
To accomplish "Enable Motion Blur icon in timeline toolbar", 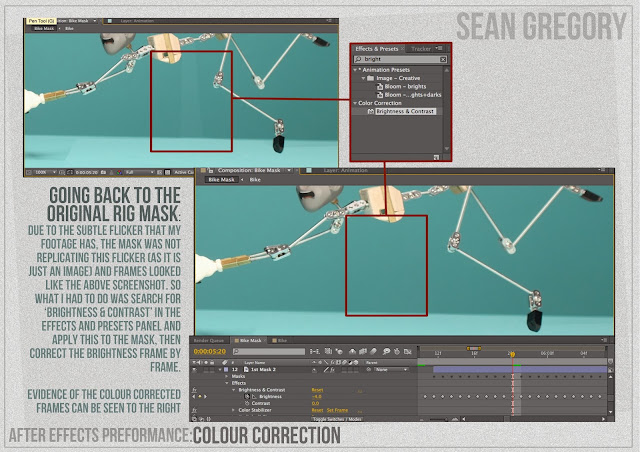I will (373, 351).
